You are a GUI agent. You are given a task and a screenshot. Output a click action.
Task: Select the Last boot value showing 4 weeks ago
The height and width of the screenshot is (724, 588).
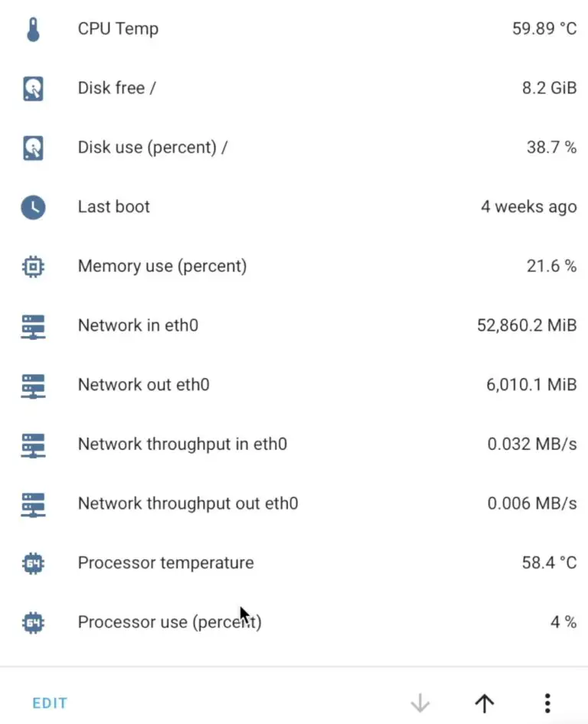click(529, 207)
